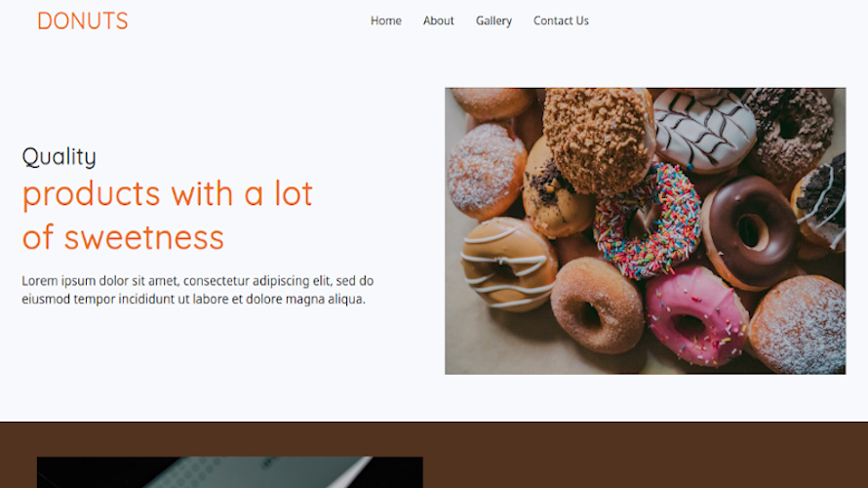Click the white donut with chocolate zigzag stripes

(x=704, y=129)
